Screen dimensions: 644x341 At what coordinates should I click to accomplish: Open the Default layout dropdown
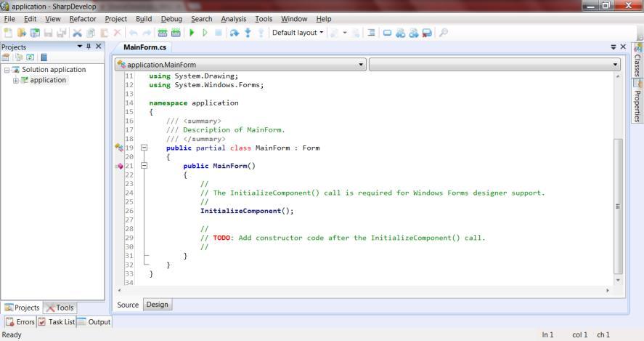pyautogui.click(x=298, y=33)
